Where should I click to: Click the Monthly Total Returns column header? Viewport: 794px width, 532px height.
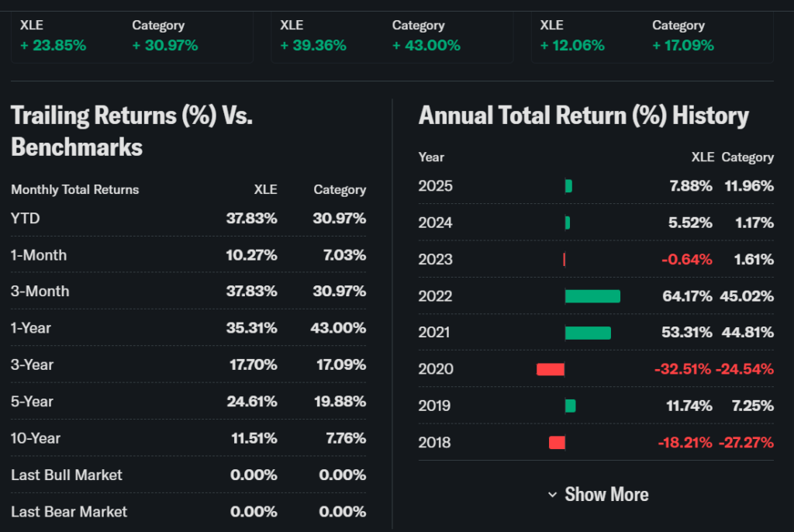pyautogui.click(x=75, y=190)
